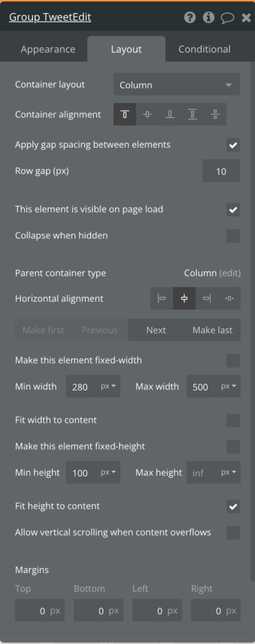This screenshot has height=644, width=255.
Task: Open the help question mark icon
Action: click(x=190, y=17)
